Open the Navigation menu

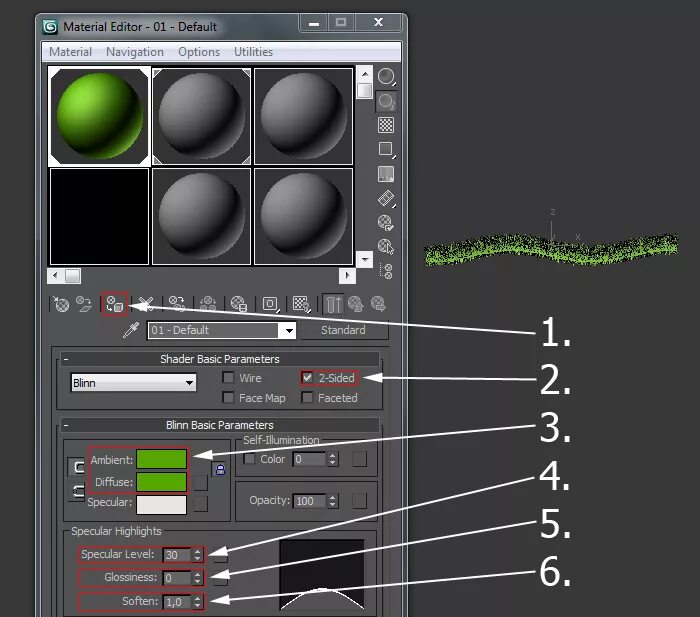click(x=135, y=52)
